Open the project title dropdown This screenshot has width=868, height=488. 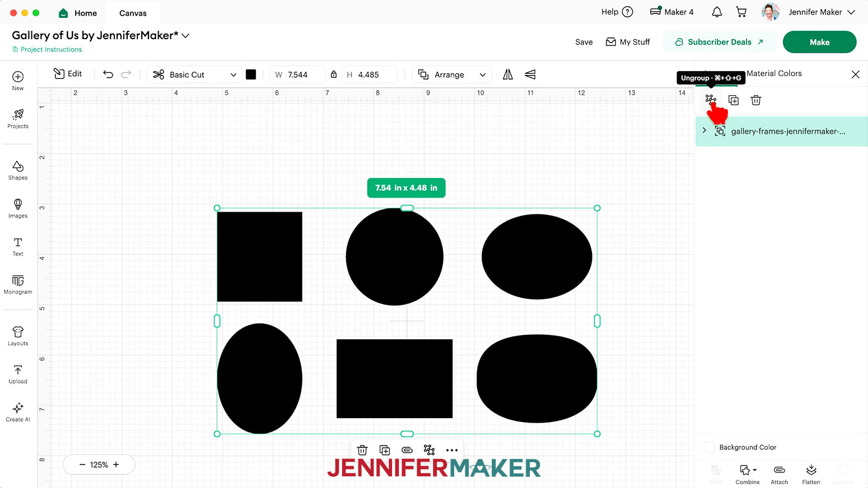(186, 36)
